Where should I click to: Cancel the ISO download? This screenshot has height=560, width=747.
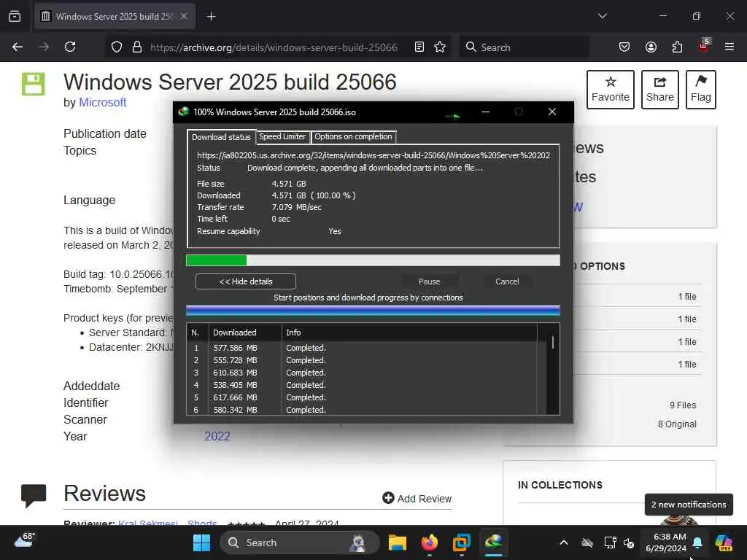[x=507, y=281]
